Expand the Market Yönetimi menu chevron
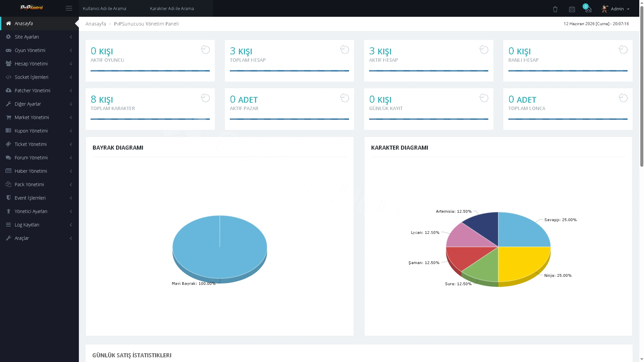 [x=71, y=117]
